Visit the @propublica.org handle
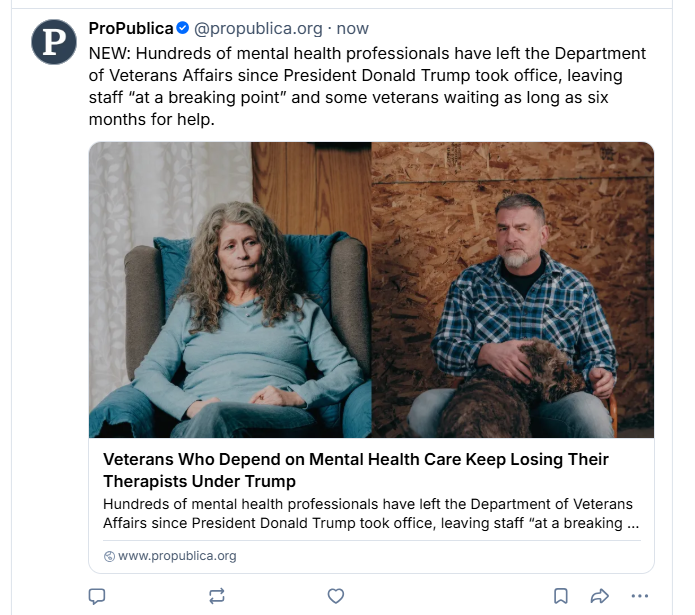 [x=258, y=28]
